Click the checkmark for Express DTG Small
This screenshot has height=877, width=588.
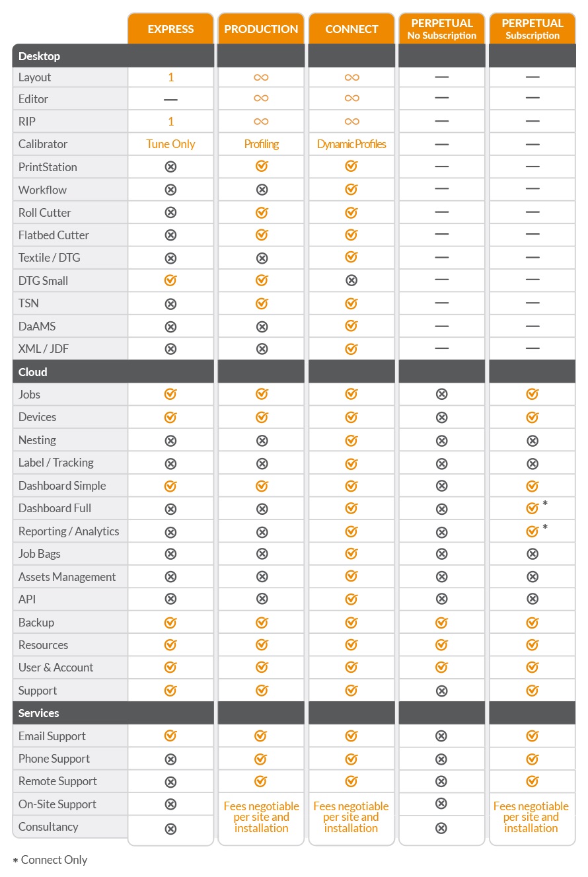click(x=170, y=280)
